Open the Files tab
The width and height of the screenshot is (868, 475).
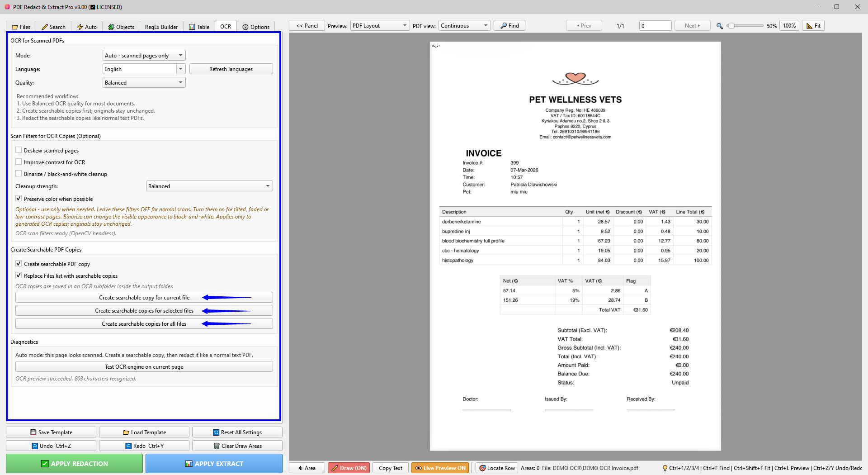point(21,27)
